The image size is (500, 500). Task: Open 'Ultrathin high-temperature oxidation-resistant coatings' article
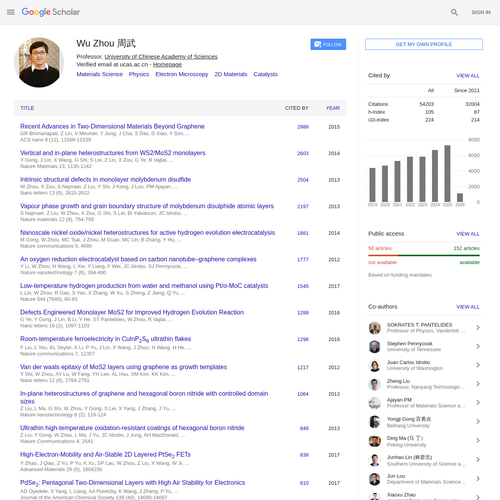[132, 428]
